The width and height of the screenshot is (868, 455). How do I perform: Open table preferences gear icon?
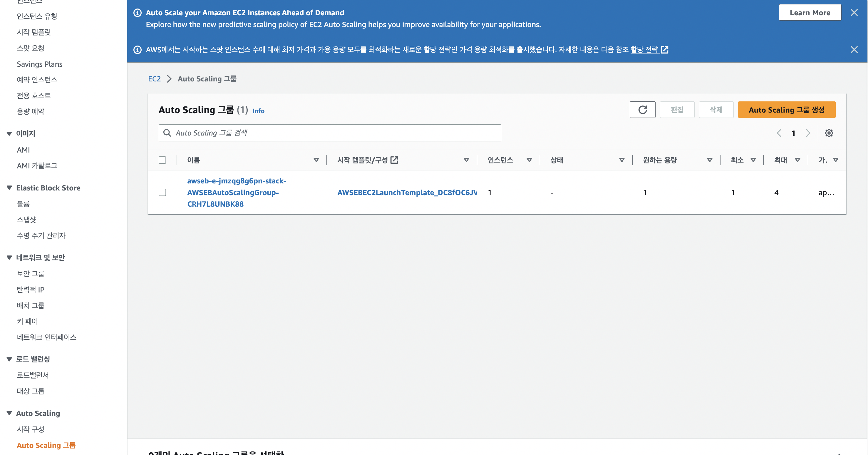tap(829, 133)
